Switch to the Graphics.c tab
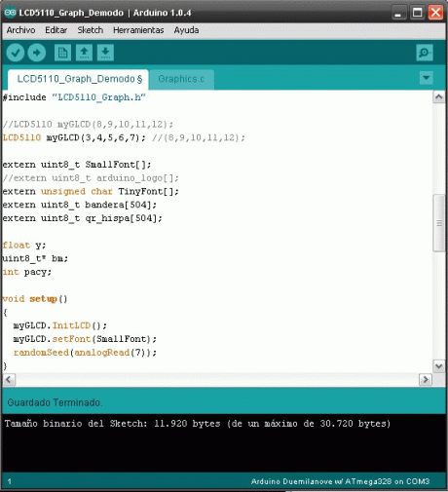 pyautogui.click(x=181, y=79)
